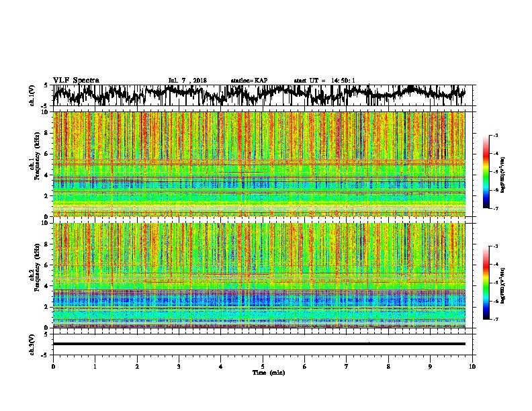This screenshot has width=532, height=411.
Task: Click the "Time (min)" x-axis label
Action: (269, 373)
